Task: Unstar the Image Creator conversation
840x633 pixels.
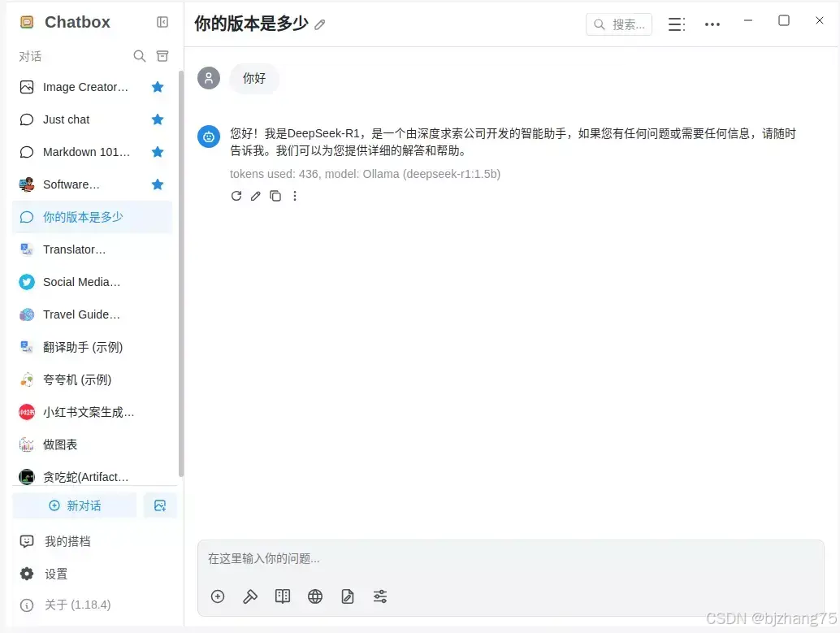Action: 158,87
